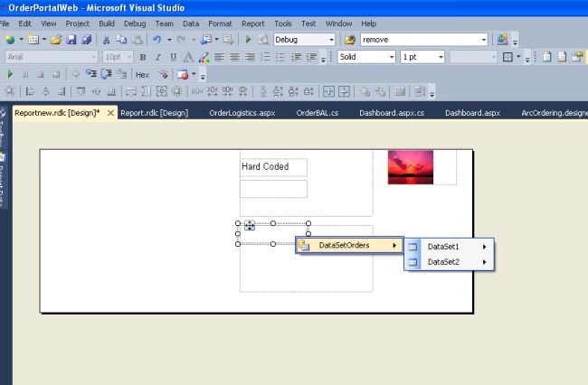Click the Bring to Front icon
The height and width of the screenshot is (385, 588).
365,91
